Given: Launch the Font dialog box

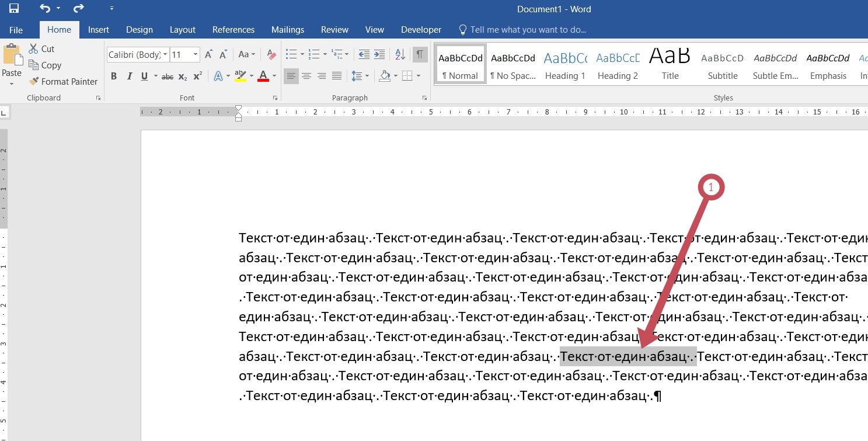Looking at the screenshot, I should point(275,98).
